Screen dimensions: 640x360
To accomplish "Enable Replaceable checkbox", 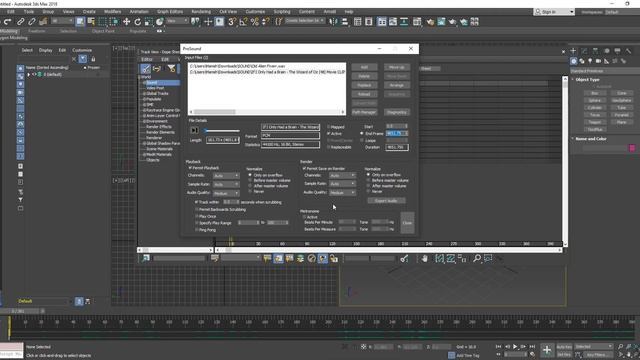I will (x=329, y=147).
